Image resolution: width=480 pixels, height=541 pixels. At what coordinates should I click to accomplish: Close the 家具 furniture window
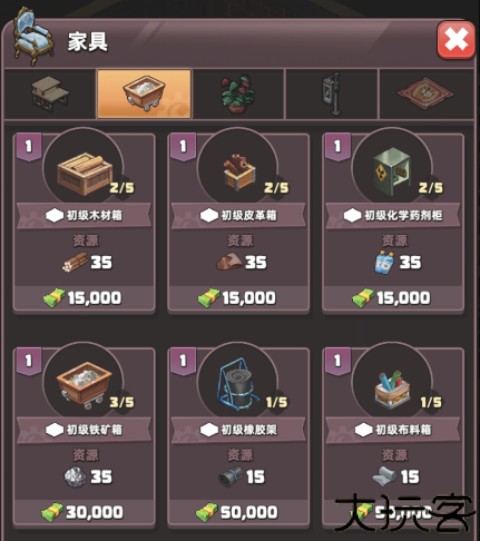456,40
